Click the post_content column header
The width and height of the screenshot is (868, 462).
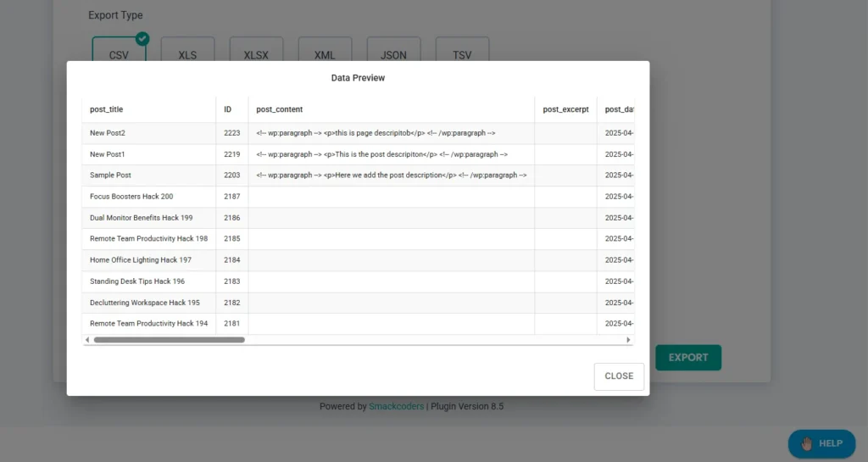pos(280,109)
